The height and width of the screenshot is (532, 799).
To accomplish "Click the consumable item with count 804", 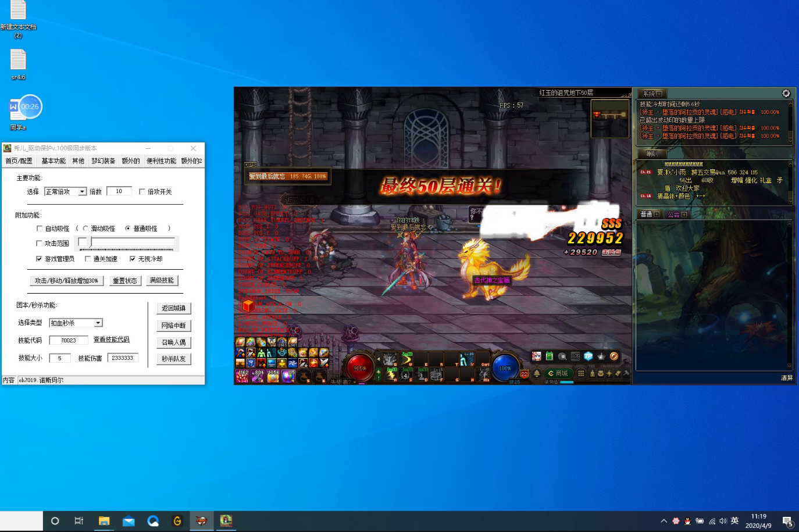I will (x=258, y=376).
